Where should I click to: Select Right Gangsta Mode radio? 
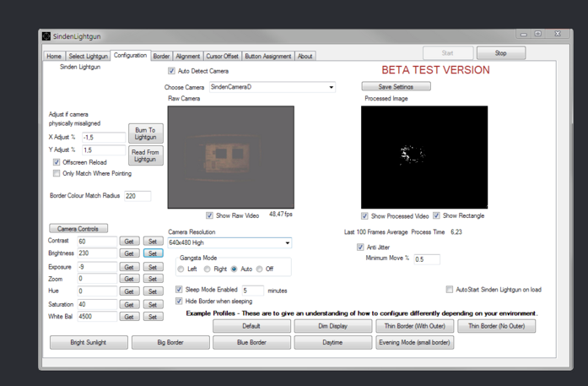click(x=207, y=269)
